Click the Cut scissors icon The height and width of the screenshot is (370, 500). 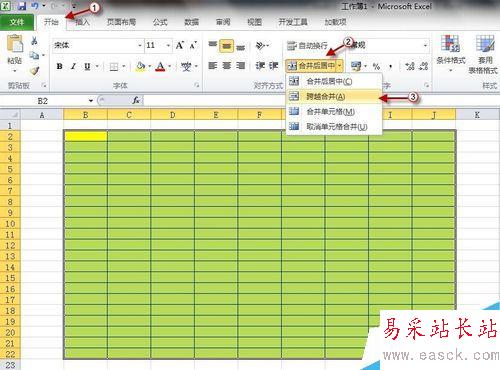[x=34, y=41]
